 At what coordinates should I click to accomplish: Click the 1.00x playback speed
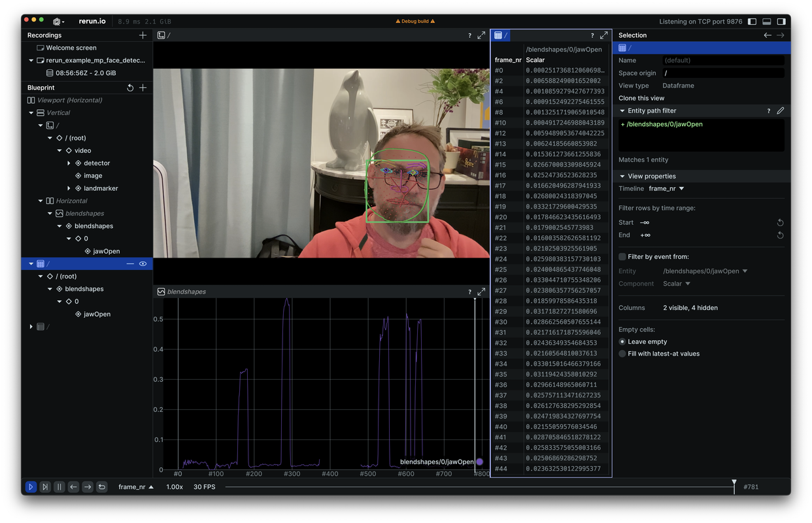click(175, 487)
